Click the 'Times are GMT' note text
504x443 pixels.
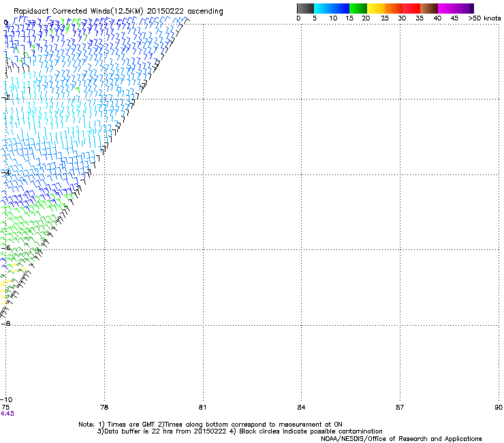pos(131,425)
